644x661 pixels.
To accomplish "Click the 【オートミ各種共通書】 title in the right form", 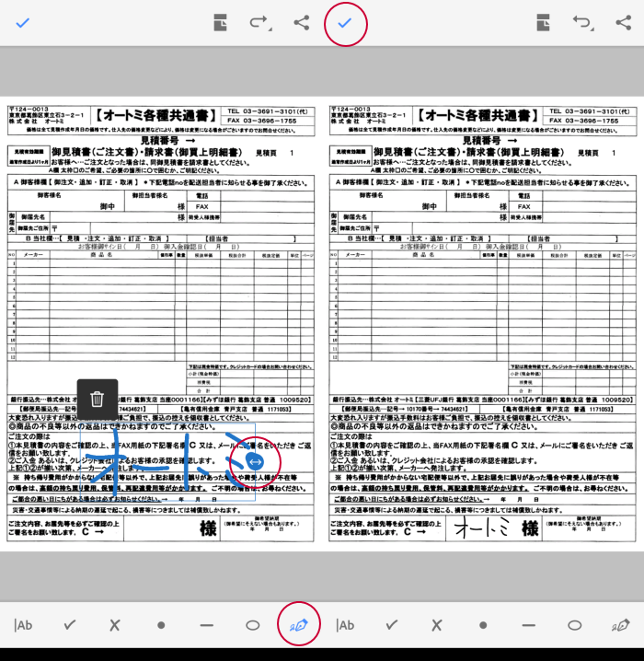I will click(478, 115).
